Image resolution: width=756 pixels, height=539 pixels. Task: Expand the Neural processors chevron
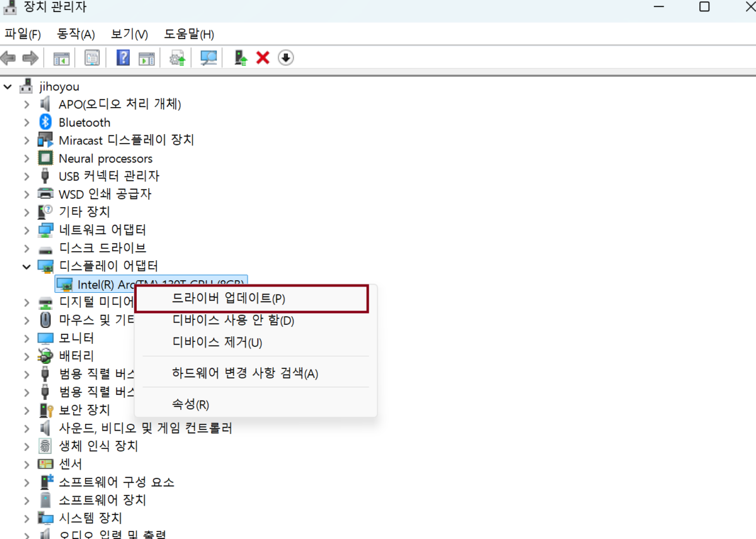[x=26, y=158]
